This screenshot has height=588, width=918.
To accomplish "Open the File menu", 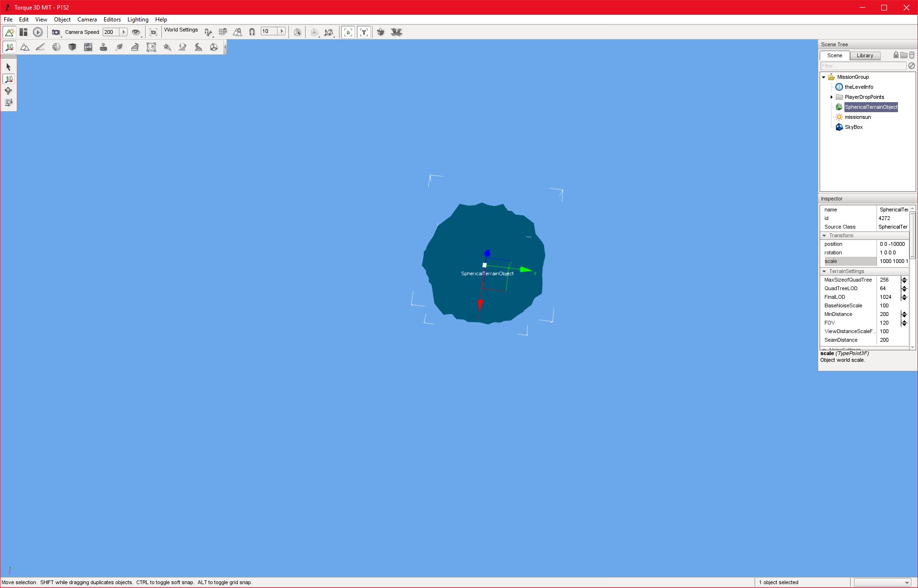I will pyautogui.click(x=8, y=20).
